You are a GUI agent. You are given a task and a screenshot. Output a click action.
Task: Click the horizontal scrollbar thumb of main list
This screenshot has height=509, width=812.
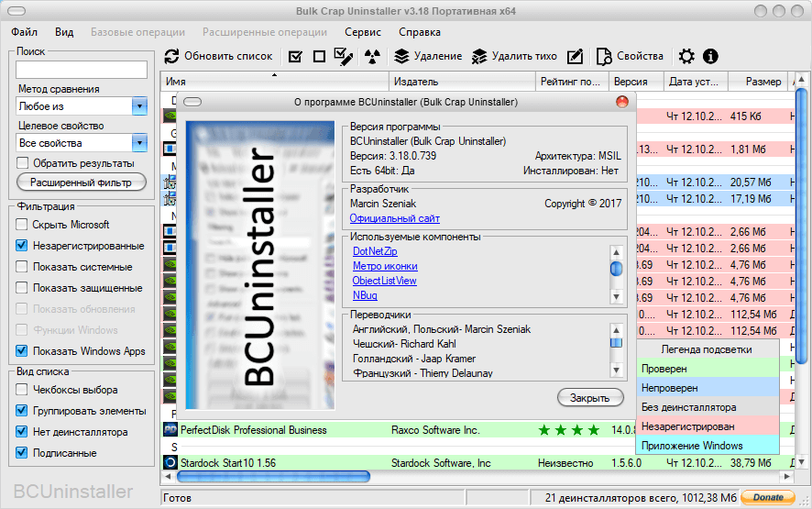pos(273,476)
